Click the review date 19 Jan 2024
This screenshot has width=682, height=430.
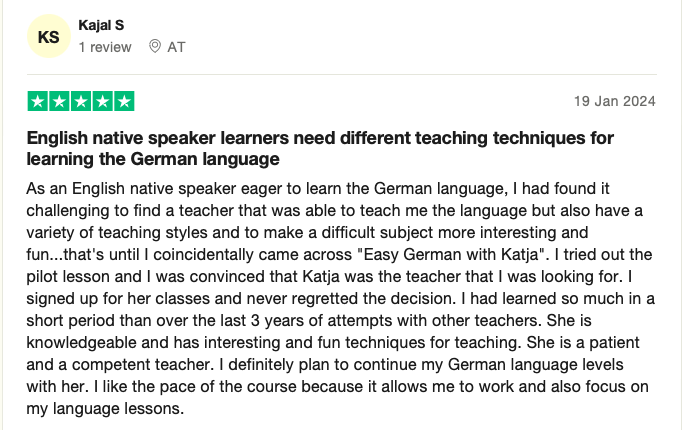(x=615, y=101)
